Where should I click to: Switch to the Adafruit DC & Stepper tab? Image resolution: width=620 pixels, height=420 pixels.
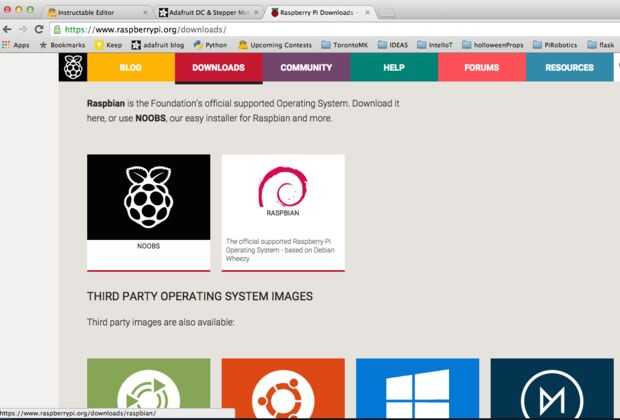coord(208,13)
